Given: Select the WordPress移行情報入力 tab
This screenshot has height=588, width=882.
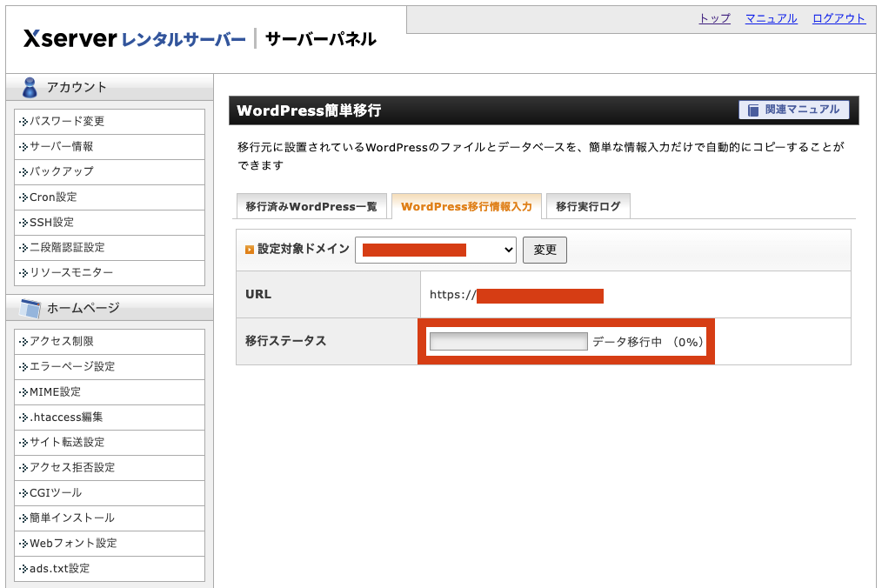Looking at the screenshot, I should tap(466, 206).
